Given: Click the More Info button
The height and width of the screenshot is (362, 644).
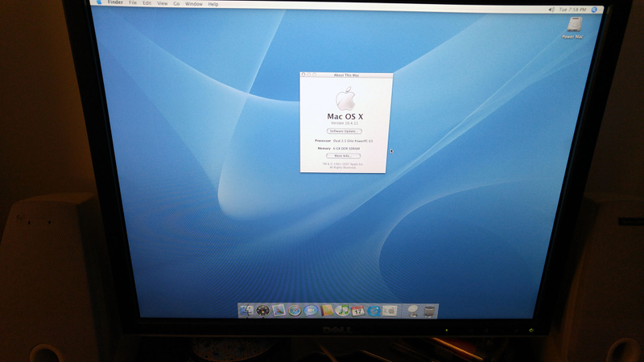Looking at the screenshot, I should coord(344,156).
